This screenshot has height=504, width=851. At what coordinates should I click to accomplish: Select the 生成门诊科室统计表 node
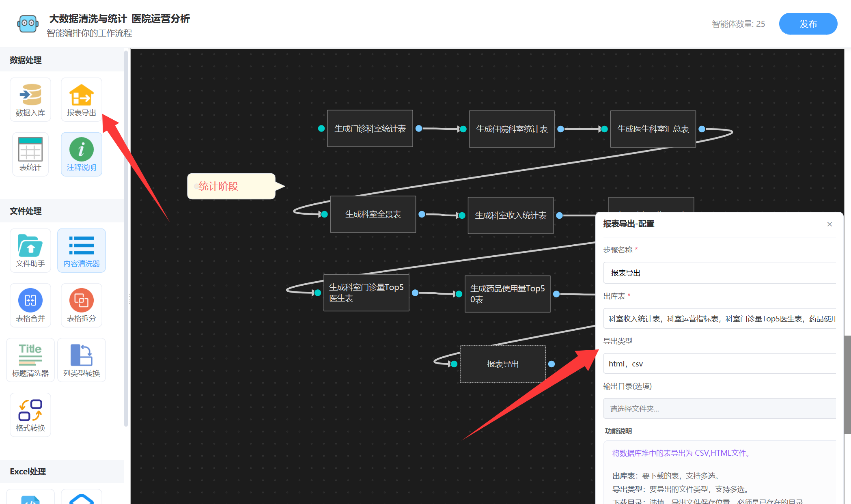(x=370, y=129)
